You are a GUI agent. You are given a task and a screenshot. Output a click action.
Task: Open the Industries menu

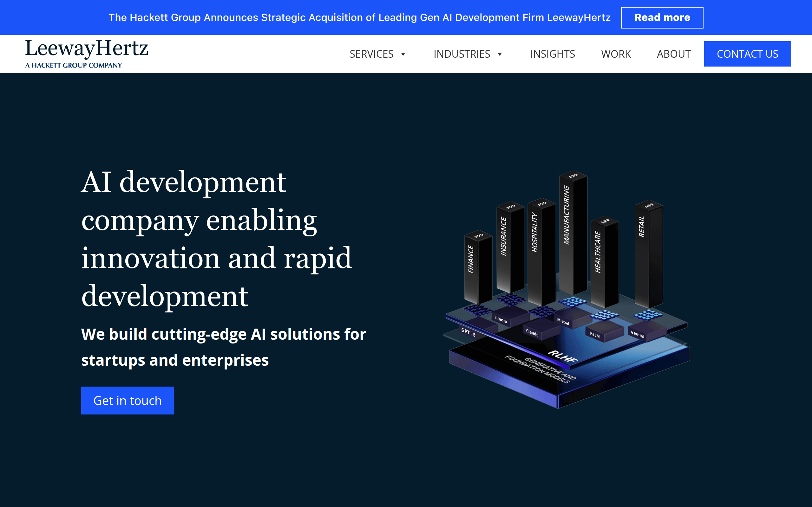[462, 54]
